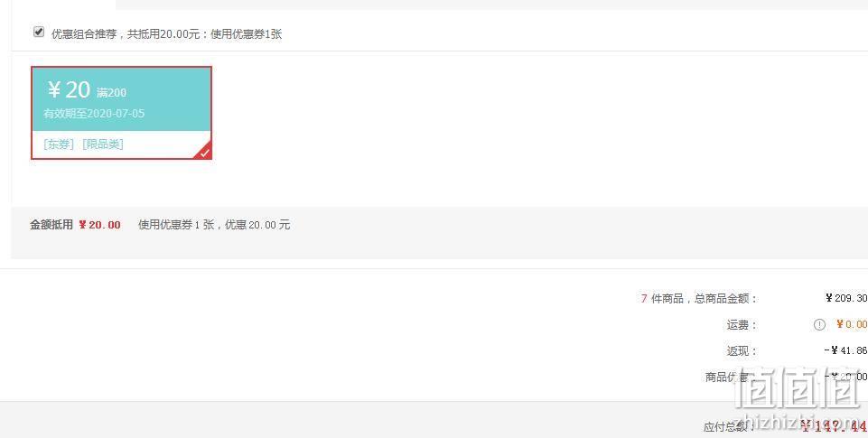This screenshot has height=438, width=868.
Task: Click the ¥209.30 total goods amount
Action: [x=846, y=298]
